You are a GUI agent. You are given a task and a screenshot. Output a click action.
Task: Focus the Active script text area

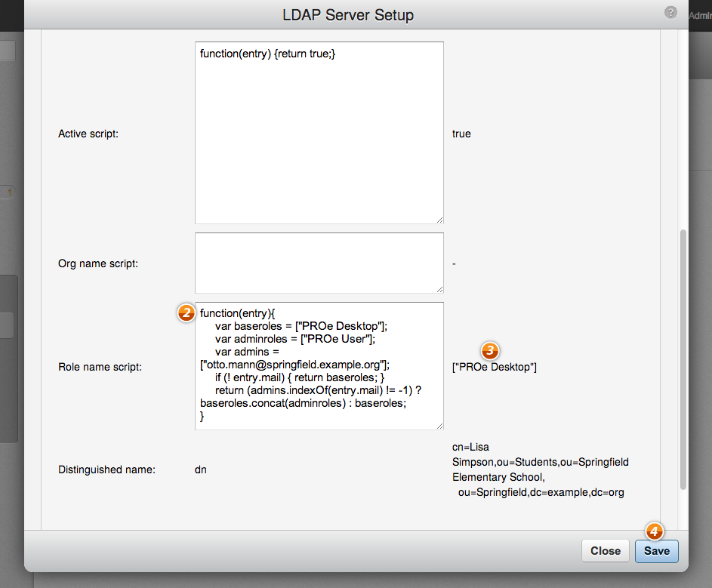[x=319, y=133]
